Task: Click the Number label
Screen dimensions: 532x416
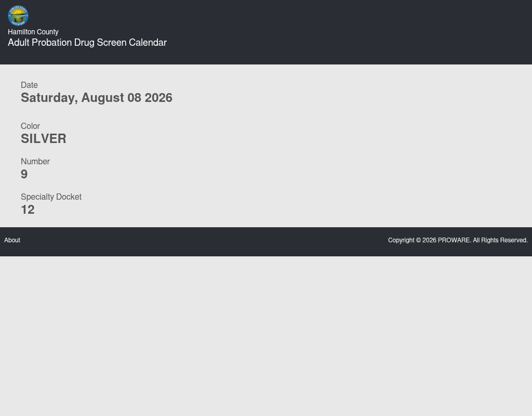Action: pyautogui.click(x=35, y=161)
